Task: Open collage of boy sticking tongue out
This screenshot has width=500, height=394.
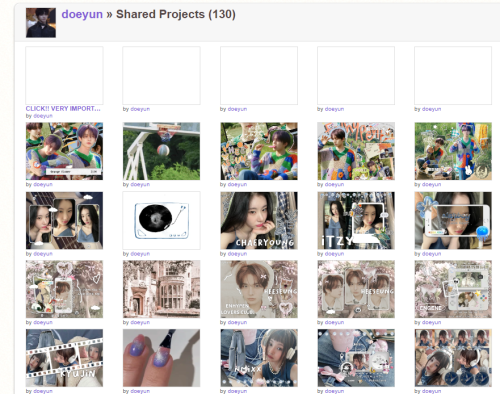Action: [259, 151]
